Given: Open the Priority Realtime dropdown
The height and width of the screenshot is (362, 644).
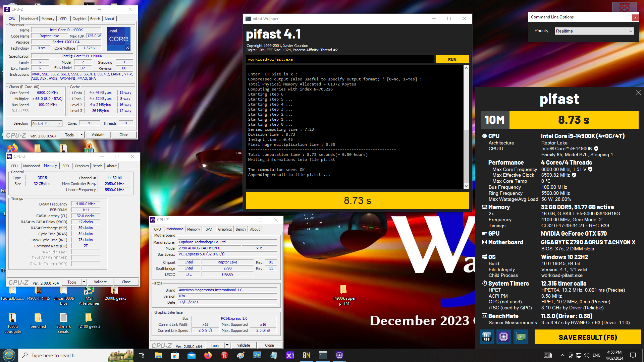Looking at the screenshot, I should coord(594,31).
